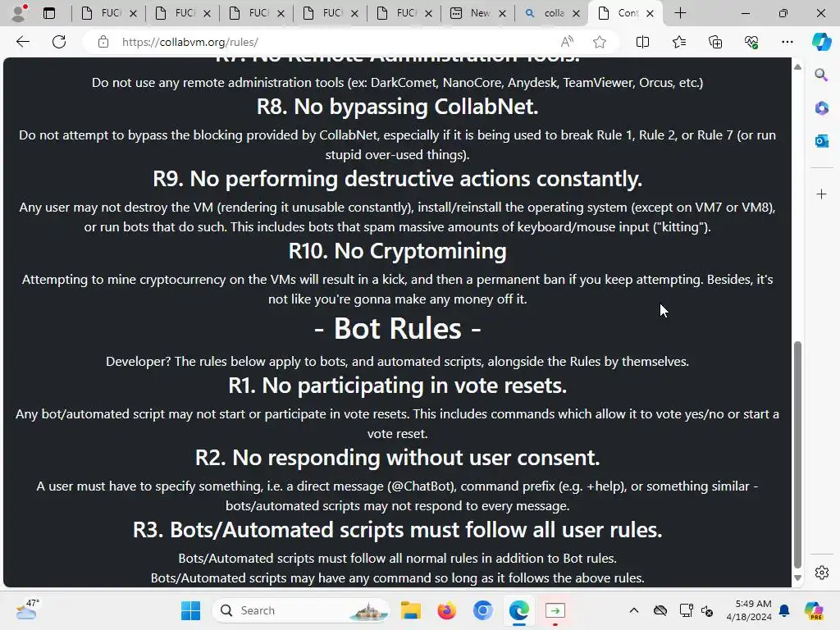Close the colla search tab
Screen dimensions: 840x630
tap(577, 13)
